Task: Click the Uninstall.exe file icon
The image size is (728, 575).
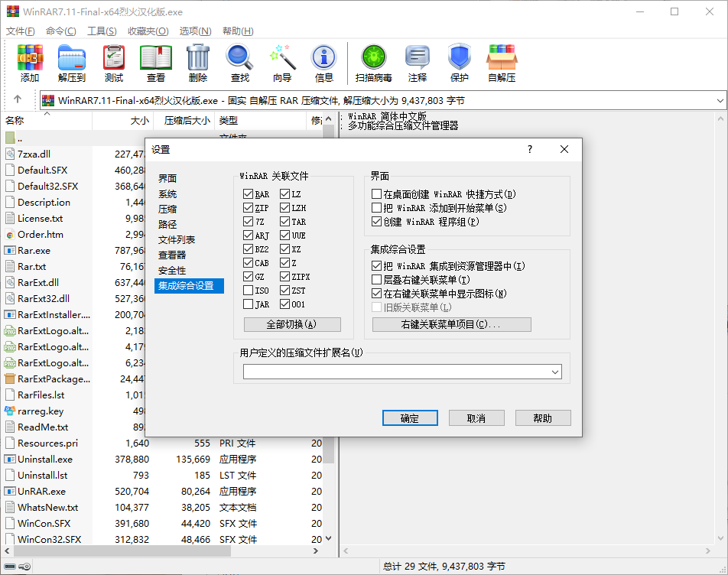Action: (10, 459)
